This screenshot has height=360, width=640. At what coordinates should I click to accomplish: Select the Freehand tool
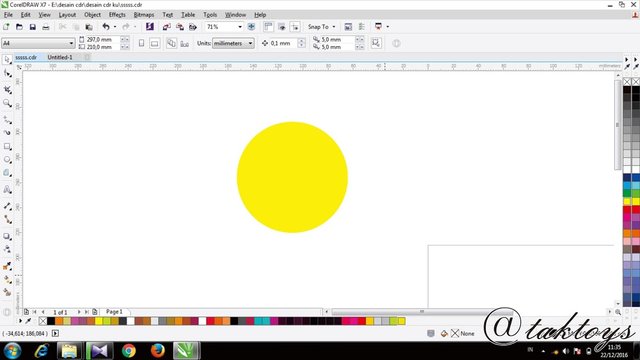tap(7, 119)
